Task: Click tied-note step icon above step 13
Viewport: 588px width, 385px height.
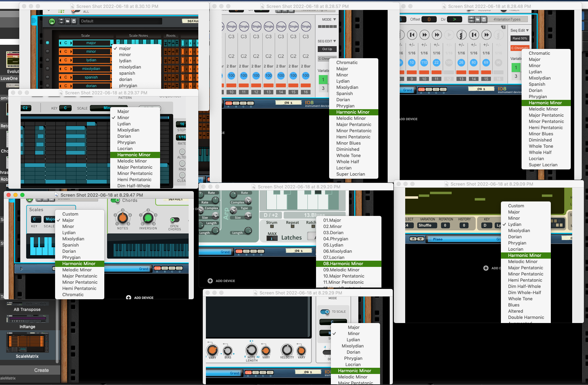Action: coord(461,35)
